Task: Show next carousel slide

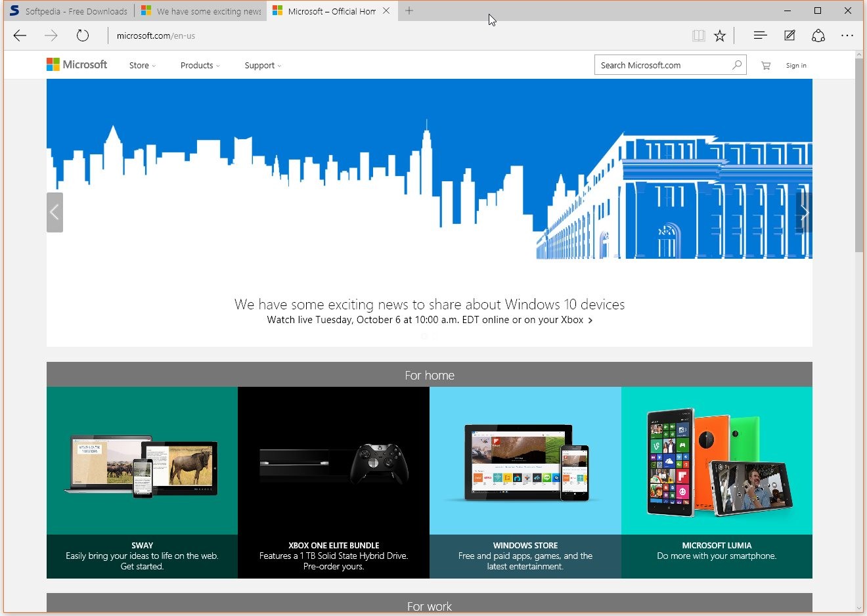Action: tap(804, 212)
